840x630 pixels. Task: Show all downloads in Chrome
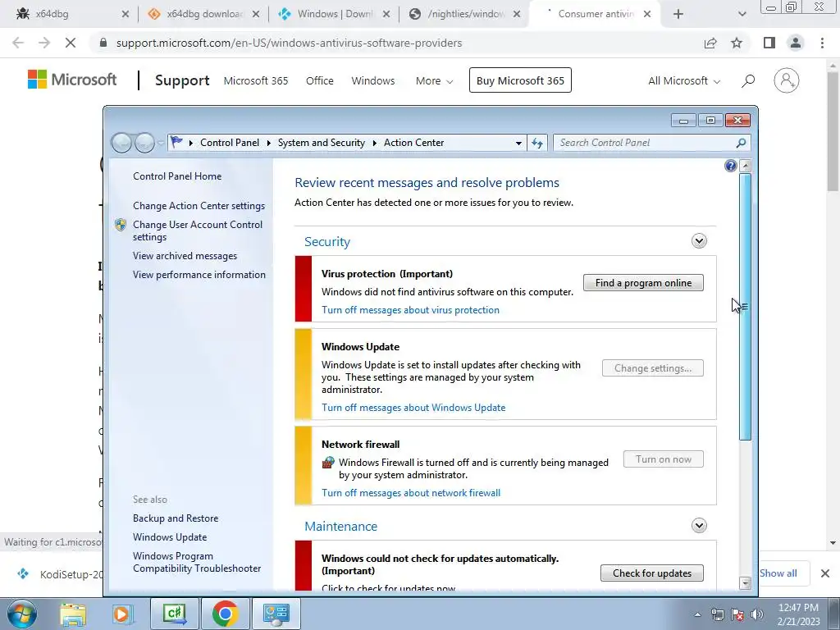(x=778, y=573)
